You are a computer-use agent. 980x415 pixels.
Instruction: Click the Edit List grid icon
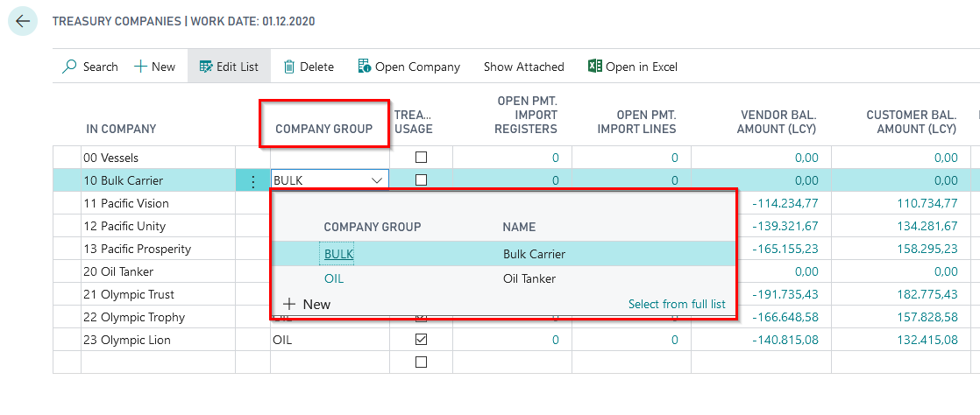click(x=206, y=67)
